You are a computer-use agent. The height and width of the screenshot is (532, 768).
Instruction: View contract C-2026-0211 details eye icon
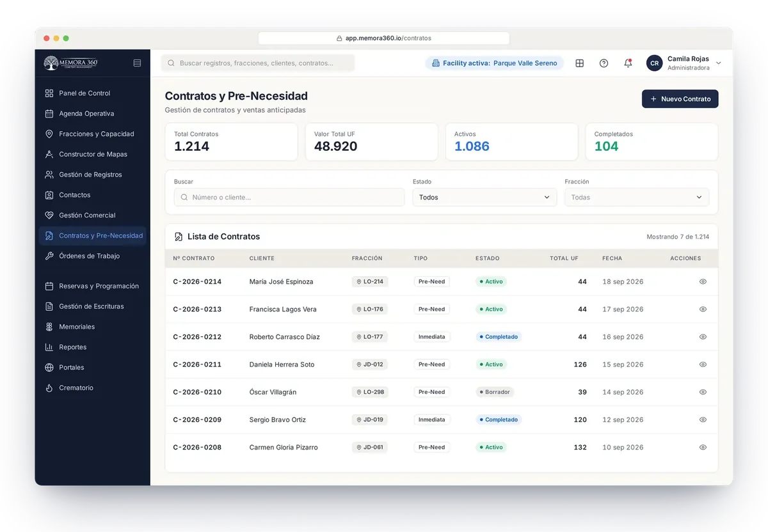(x=703, y=364)
